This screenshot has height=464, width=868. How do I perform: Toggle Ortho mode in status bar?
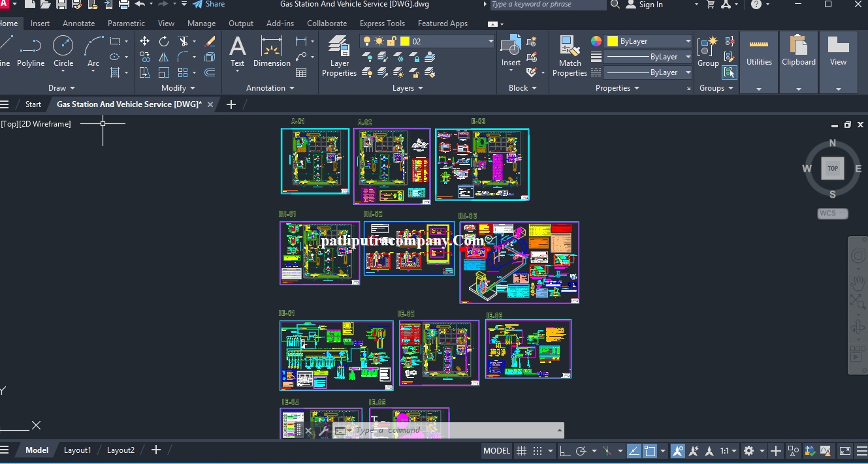pos(564,451)
